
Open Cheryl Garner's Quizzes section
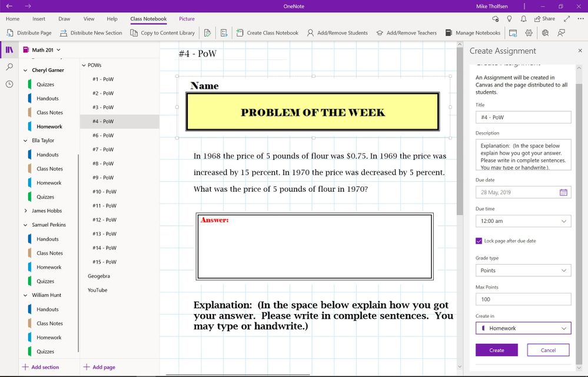[45, 84]
